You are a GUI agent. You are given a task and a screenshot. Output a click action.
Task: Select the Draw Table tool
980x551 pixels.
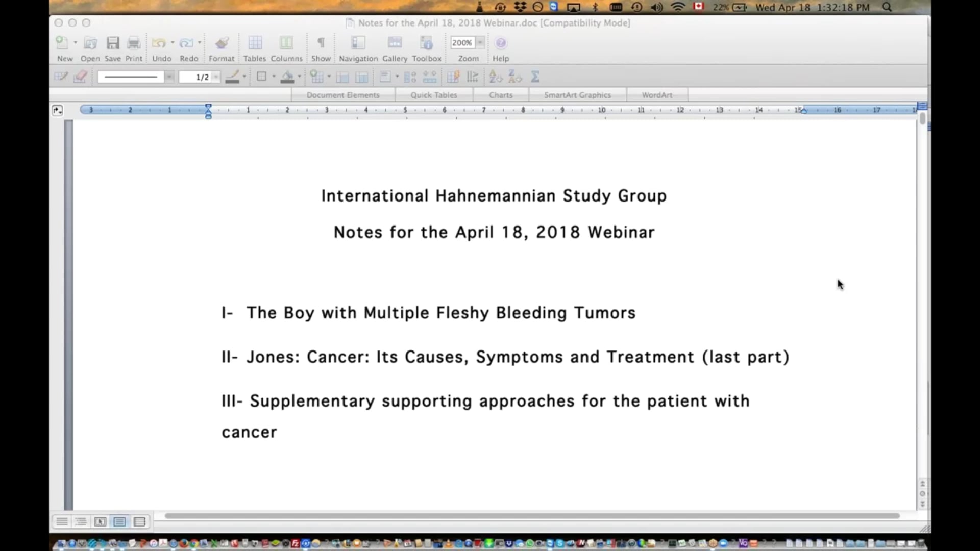tap(61, 77)
